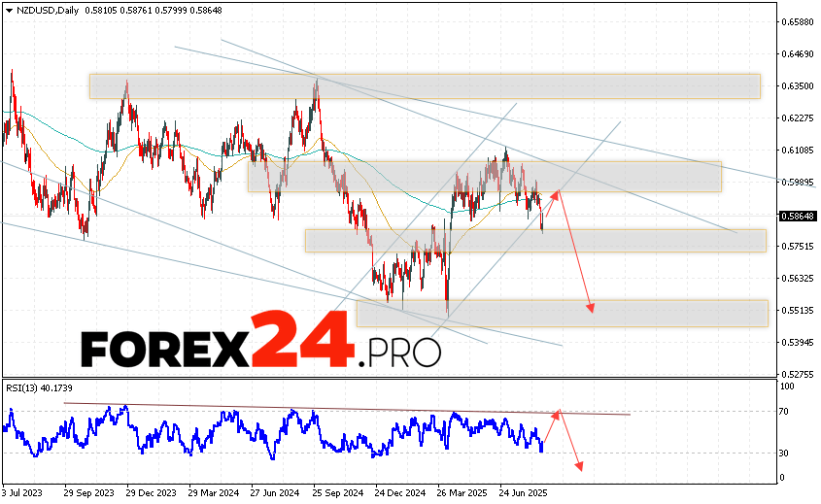Click the red upward arrowhead in RSI panel

(558, 414)
